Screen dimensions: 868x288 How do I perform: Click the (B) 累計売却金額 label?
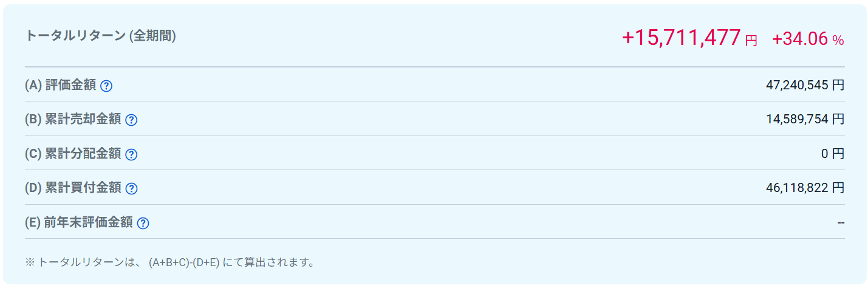pos(73,120)
